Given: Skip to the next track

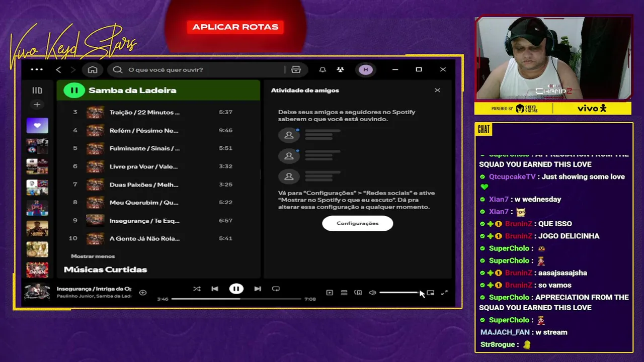Looking at the screenshot, I should tap(258, 289).
